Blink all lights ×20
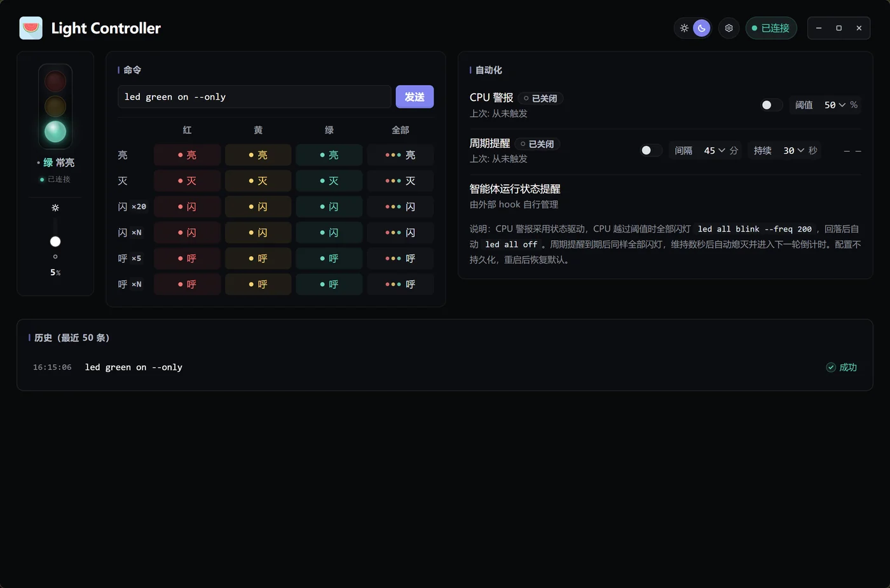 400,207
